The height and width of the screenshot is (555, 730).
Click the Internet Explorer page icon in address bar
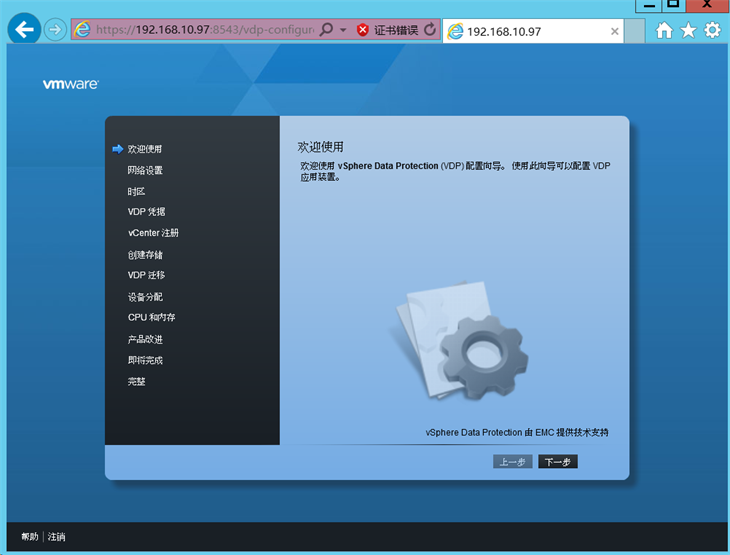coord(82,29)
